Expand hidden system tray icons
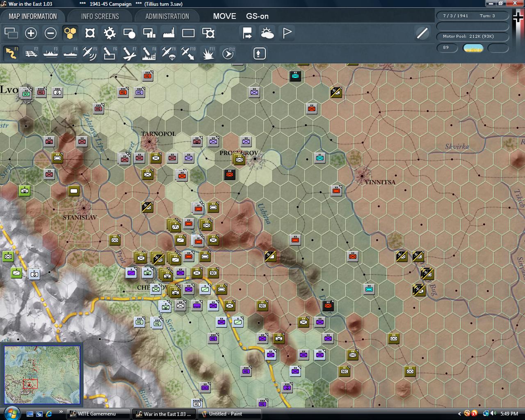This screenshot has width=525, height=420. pyautogui.click(x=459, y=413)
